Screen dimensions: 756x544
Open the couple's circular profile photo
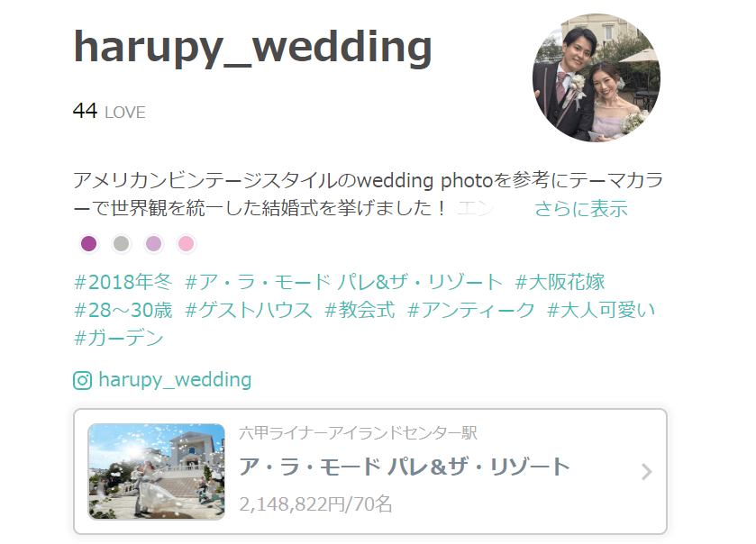597,78
